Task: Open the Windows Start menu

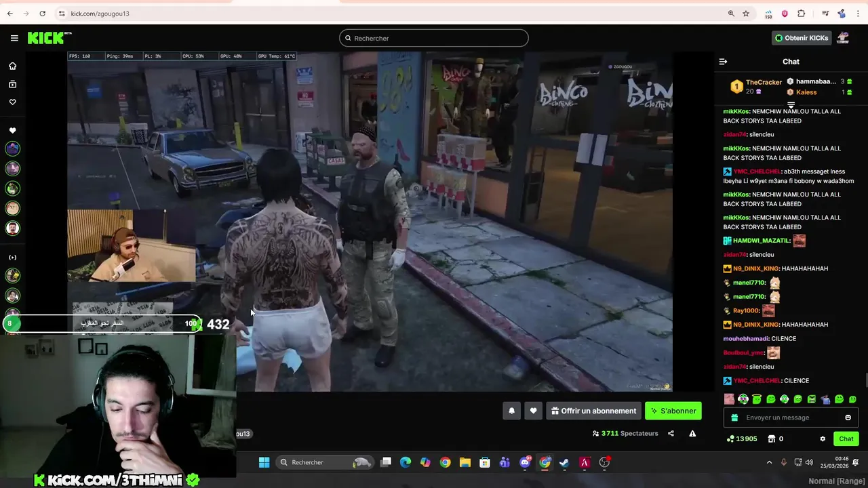Action: pyautogui.click(x=264, y=462)
